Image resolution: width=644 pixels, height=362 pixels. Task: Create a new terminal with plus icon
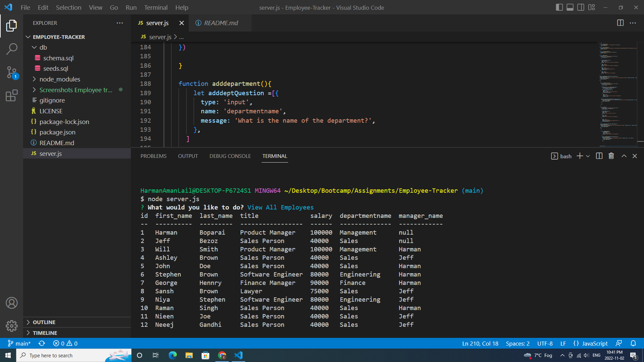[580, 156]
